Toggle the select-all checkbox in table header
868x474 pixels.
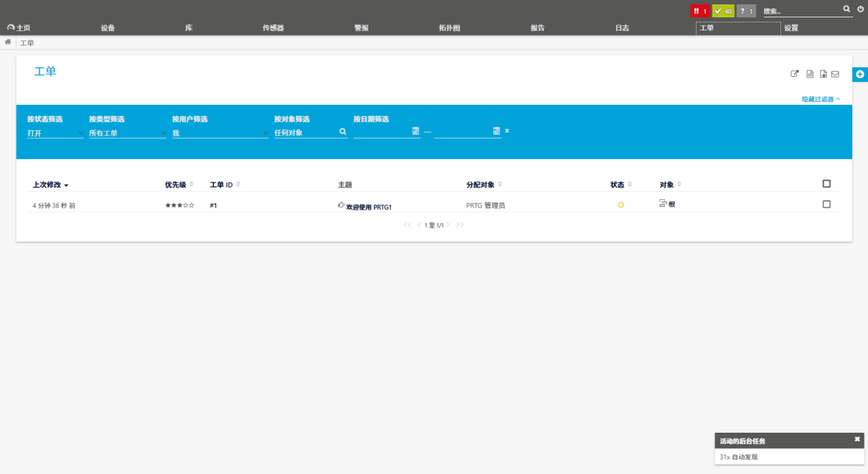[827, 183]
